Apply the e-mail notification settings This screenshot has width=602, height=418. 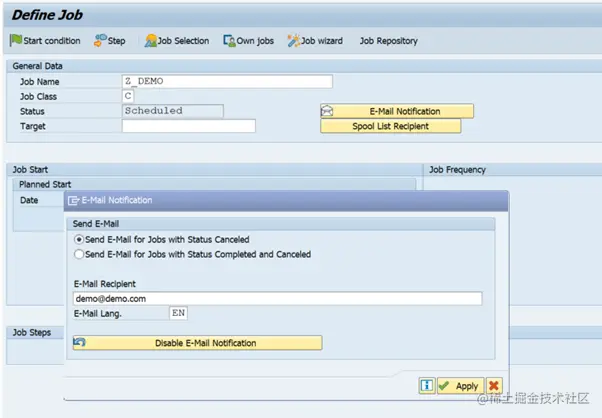460,386
